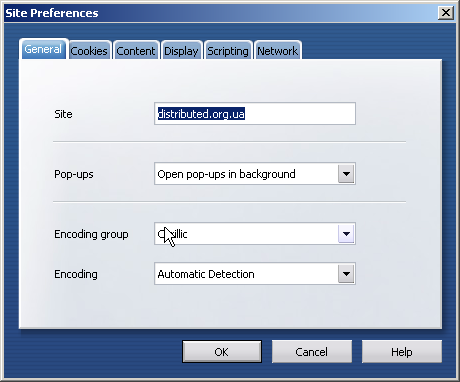Screen dimensions: 460x382
Task: Open the Cookies tab
Action: coord(89,51)
